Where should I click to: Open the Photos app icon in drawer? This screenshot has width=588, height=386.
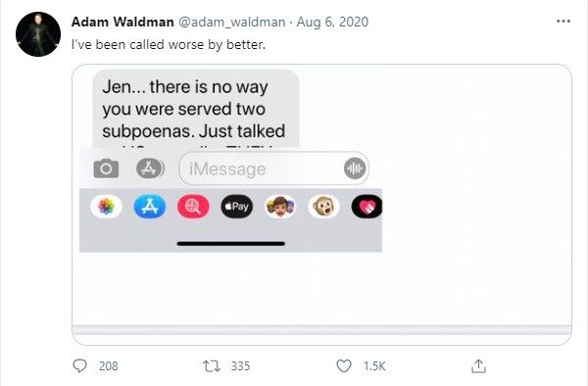pyautogui.click(x=106, y=207)
